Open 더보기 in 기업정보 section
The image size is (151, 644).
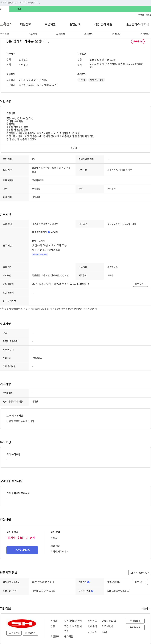tap(146, 609)
